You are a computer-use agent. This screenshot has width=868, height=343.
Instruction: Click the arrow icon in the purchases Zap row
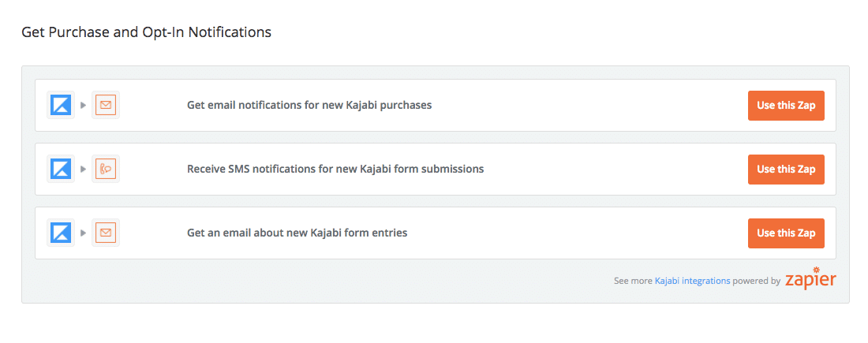tap(83, 105)
